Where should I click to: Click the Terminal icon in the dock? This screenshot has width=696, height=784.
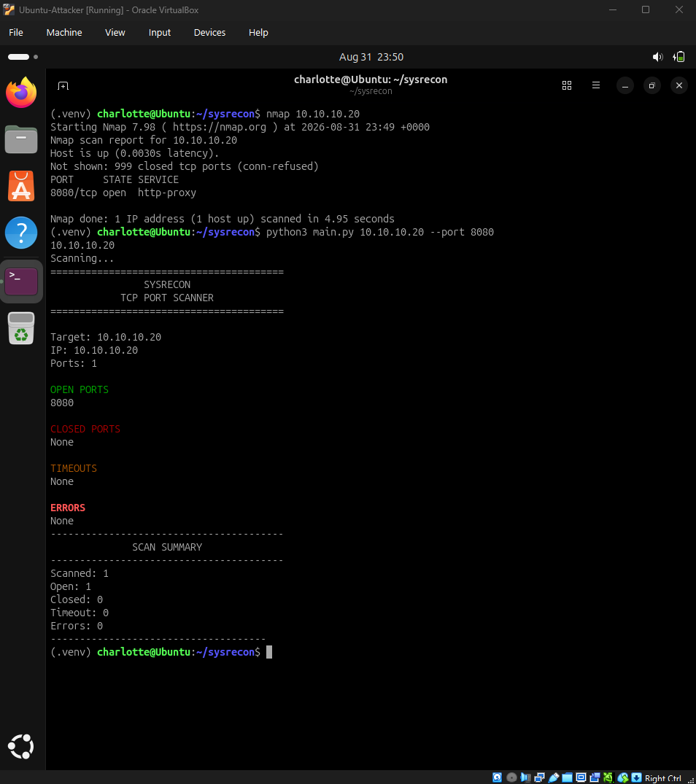21,282
